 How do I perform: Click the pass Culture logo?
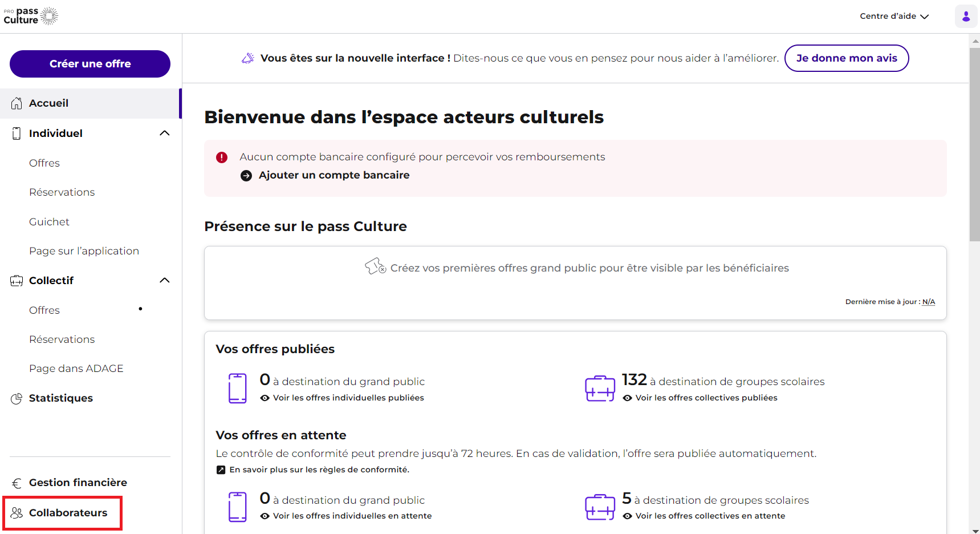[31, 16]
